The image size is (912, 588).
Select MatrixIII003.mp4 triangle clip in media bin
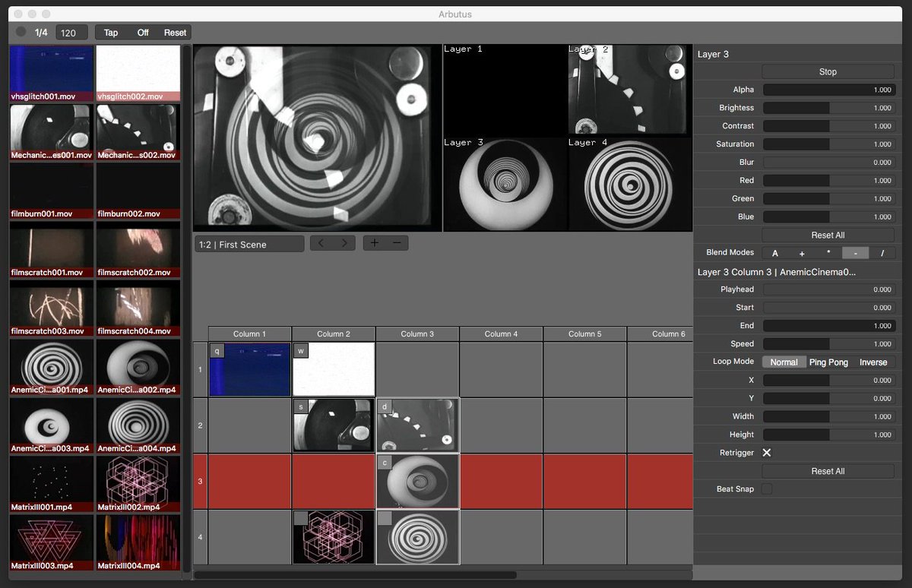coord(52,543)
